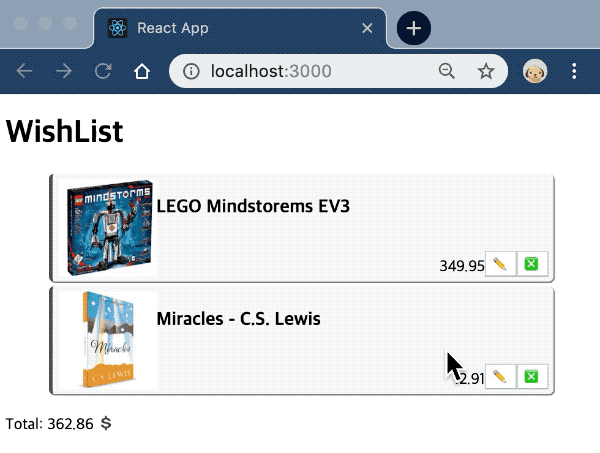Go to the browser home page
This screenshot has height=453, width=600.
pyautogui.click(x=142, y=71)
